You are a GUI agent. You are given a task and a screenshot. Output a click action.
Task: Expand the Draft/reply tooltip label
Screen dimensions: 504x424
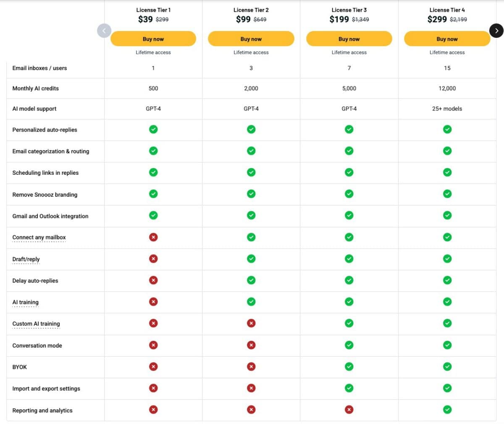click(26, 259)
